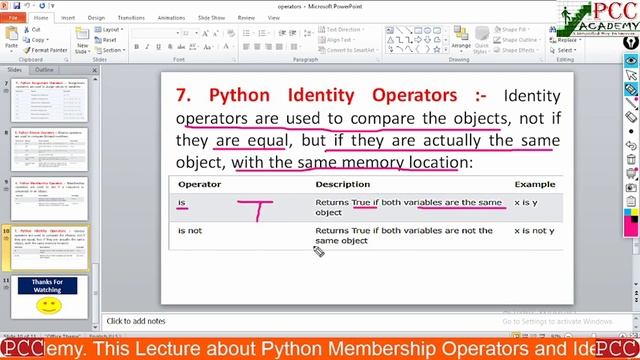Select the Thanks For Watching slide thumbnail
The width and height of the screenshot is (640, 360).
click(49, 297)
